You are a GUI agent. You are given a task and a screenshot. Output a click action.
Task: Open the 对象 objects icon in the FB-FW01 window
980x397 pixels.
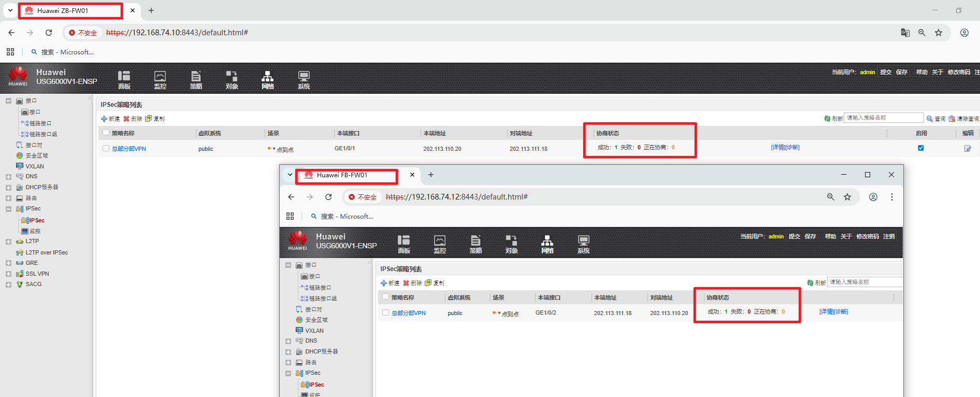pos(511,244)
